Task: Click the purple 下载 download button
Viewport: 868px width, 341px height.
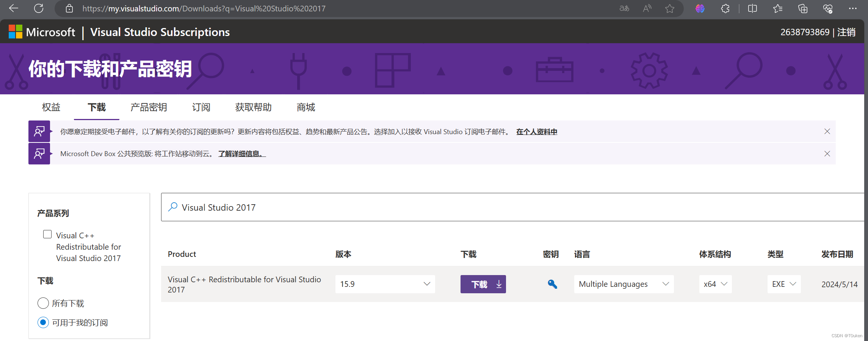Action: pyautogui.click(x=483, y=284)
